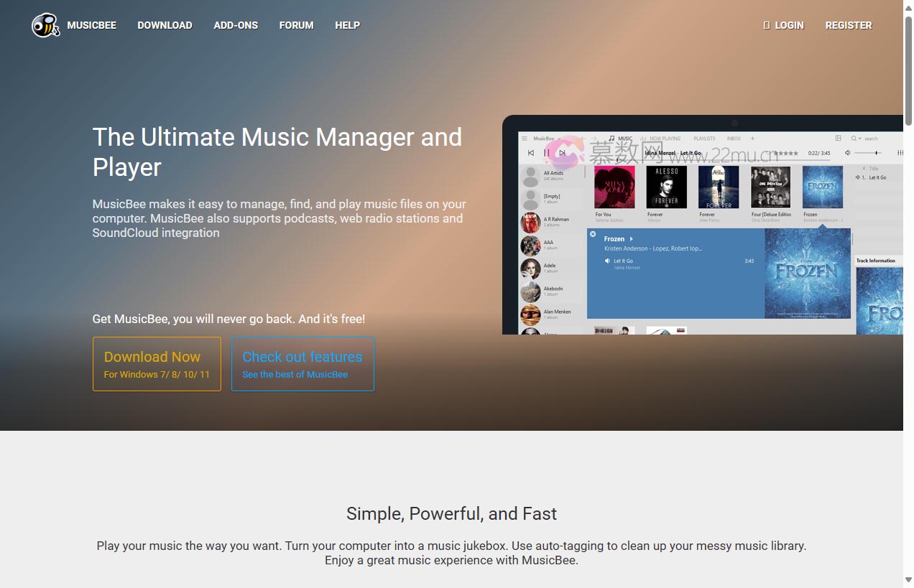Open the equalizer controls icon

click(x=902, y=151)
